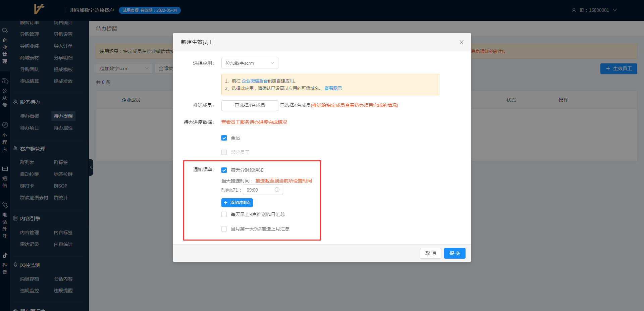
Task: Open the 抖音 sidebar icon
Action: tap(5, 255)
